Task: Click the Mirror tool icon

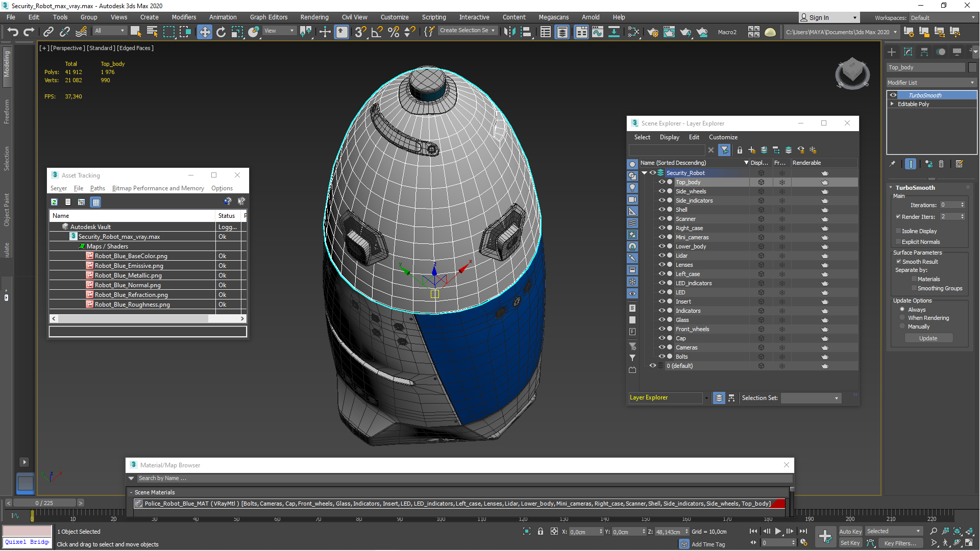Action: coord(509,32)
